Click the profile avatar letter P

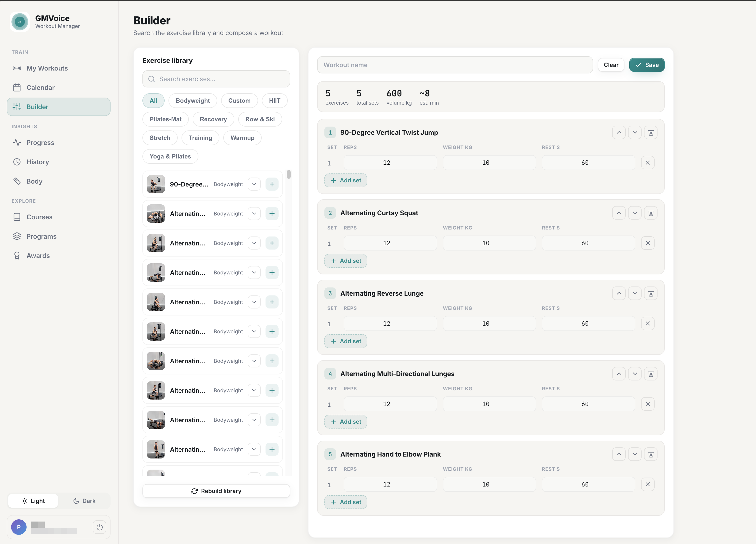coord(19,527)
